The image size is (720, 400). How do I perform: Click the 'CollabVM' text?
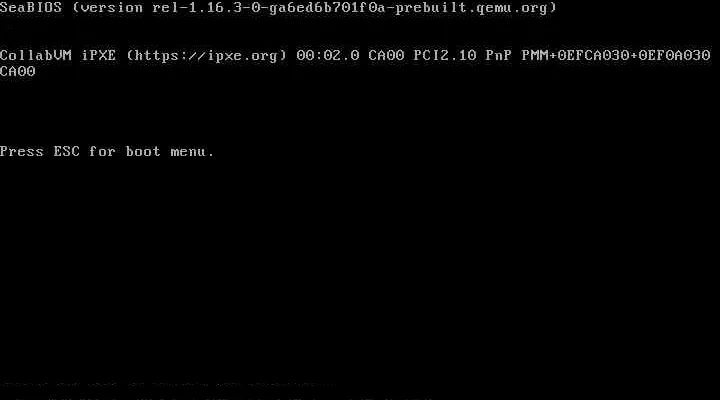pos(36,56)
